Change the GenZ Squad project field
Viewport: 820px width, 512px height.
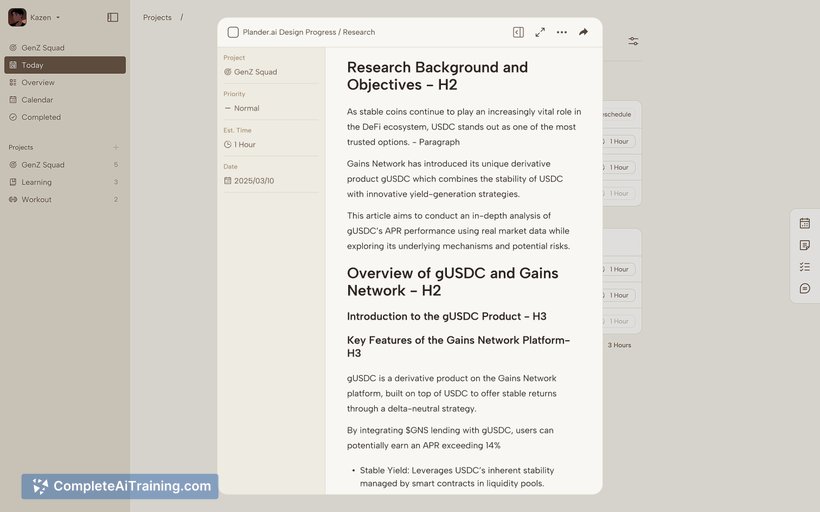point(255,72)
